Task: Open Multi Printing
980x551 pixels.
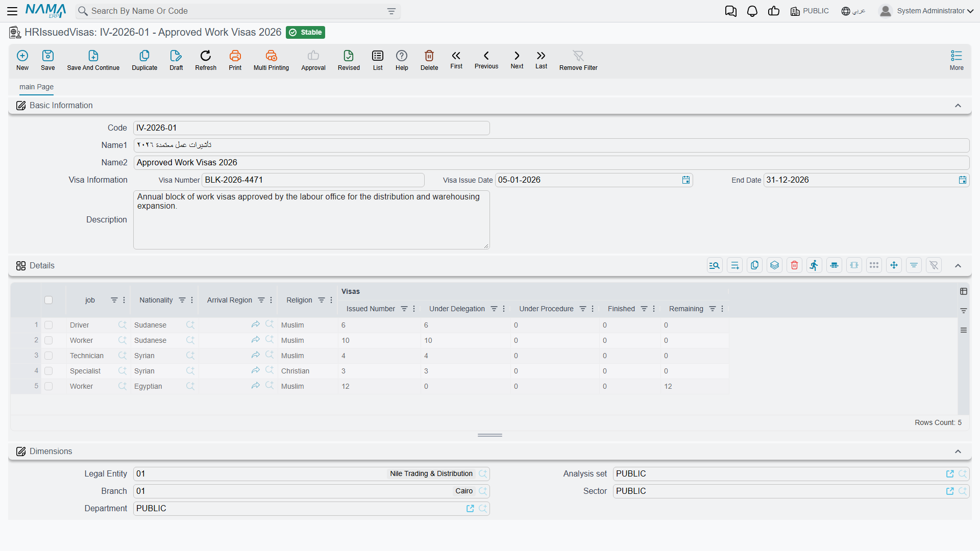Action: (271, 60)
